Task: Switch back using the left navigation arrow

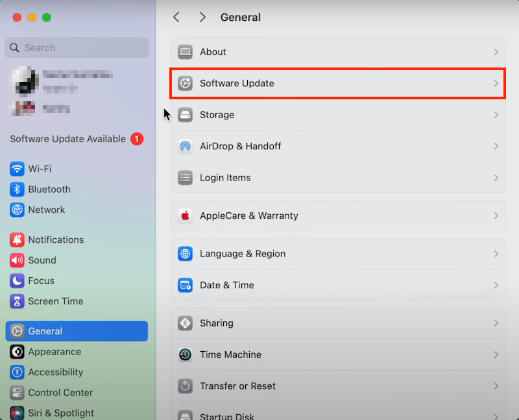Action: pos(176,18)
